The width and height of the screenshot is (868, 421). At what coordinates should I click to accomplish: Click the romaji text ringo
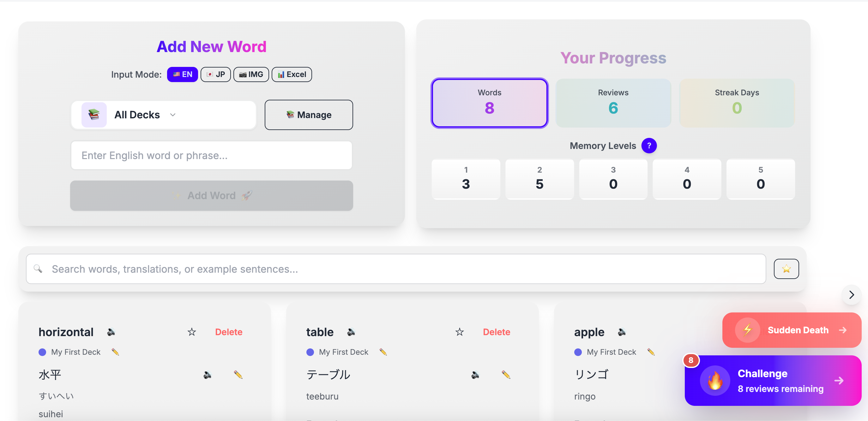585,396
